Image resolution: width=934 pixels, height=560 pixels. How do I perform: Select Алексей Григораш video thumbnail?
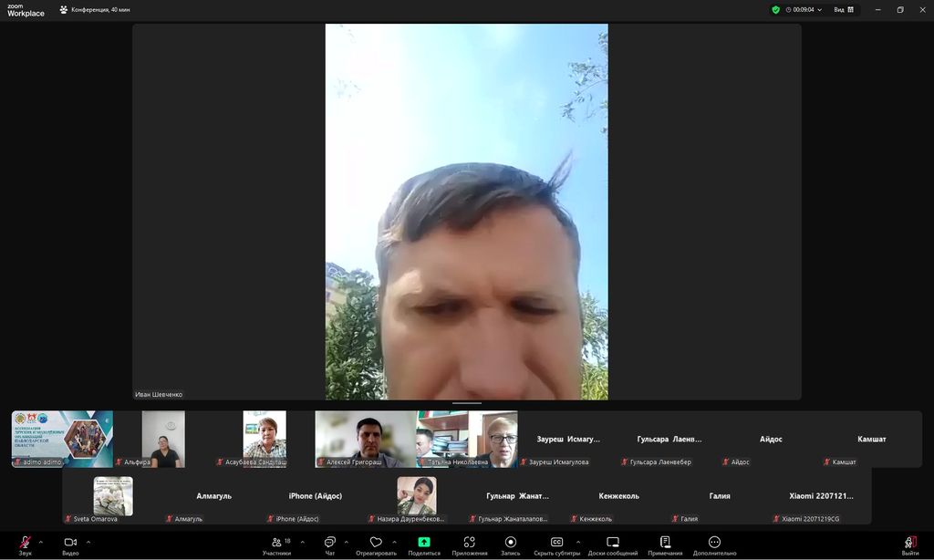(x=365, y=438)
